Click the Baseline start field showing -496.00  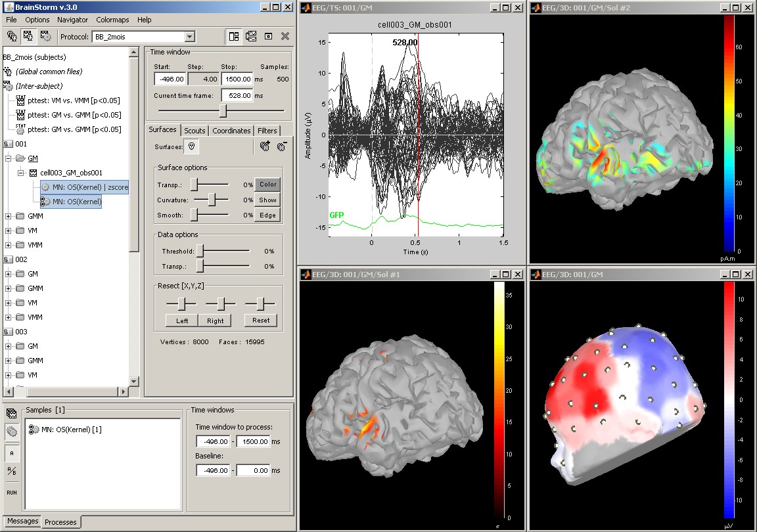212,470
